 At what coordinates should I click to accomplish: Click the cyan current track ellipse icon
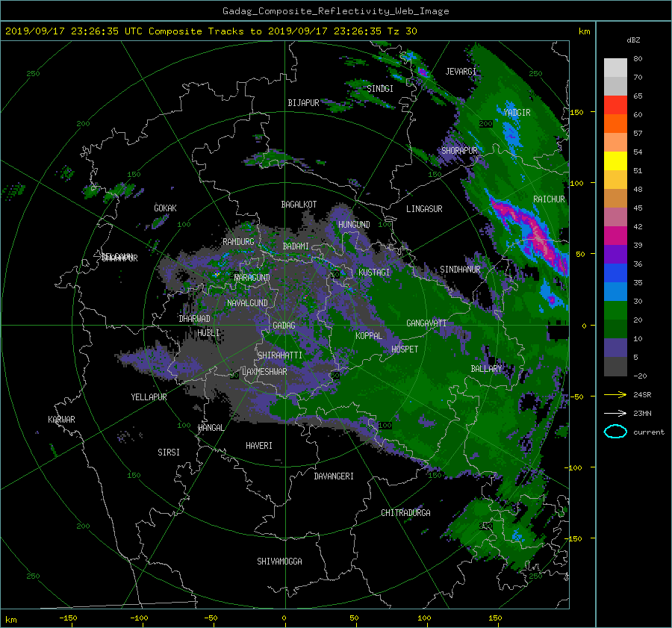click(x=615, y=432)
